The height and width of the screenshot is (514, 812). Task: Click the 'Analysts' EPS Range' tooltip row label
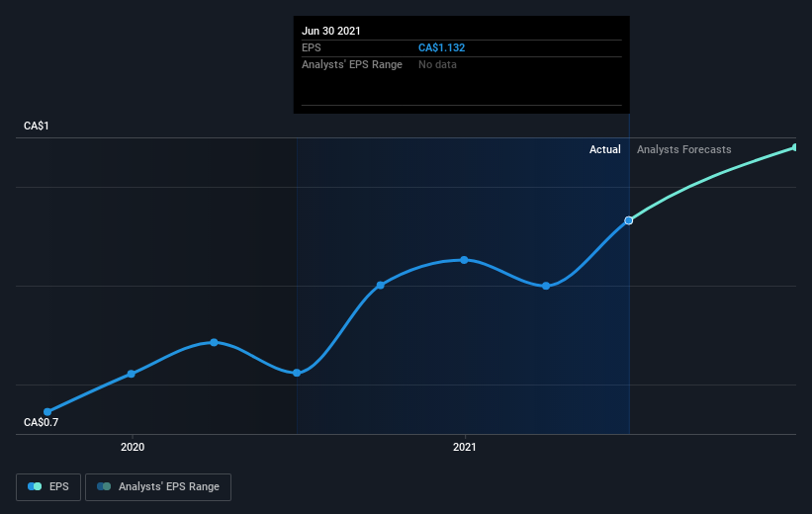tap(352, 64)
